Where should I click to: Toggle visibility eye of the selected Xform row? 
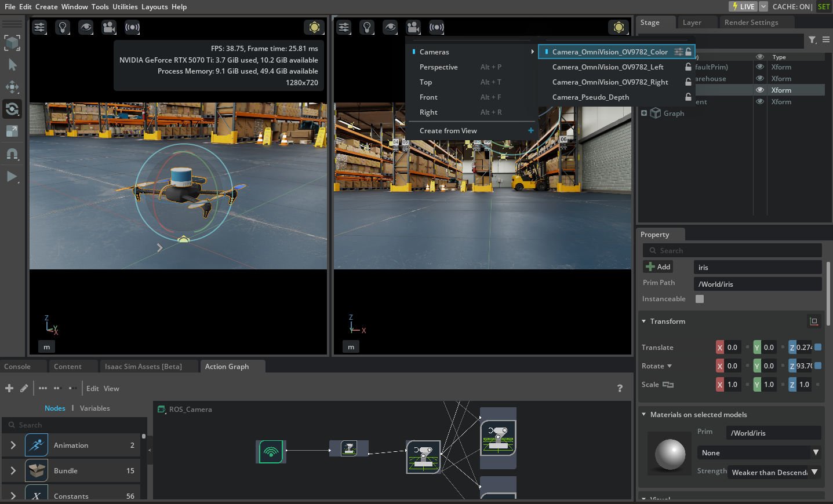[759, 90]
